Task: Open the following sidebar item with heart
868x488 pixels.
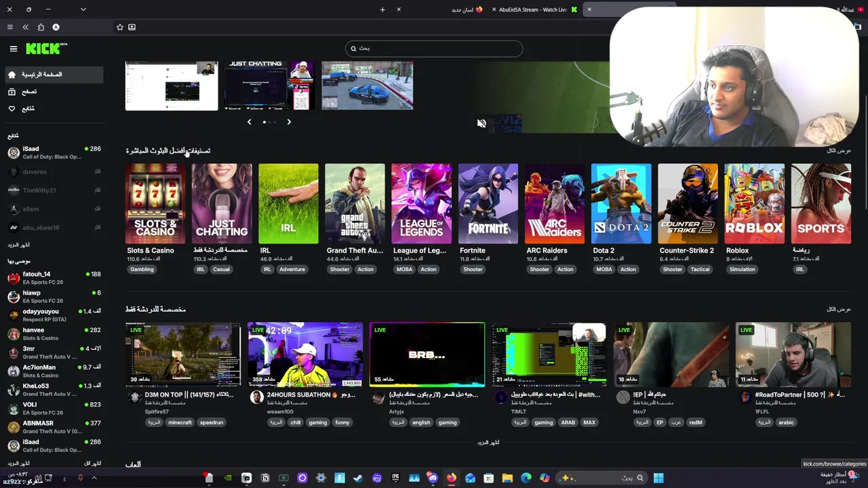Action: (x=53, y=108)
